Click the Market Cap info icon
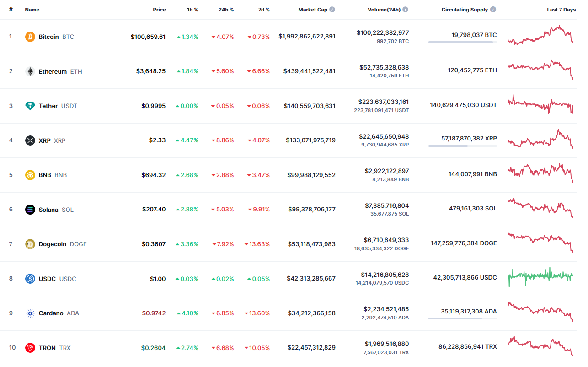Screen dimensions: 588x367 pyautogui.click(x=332, y=10)
